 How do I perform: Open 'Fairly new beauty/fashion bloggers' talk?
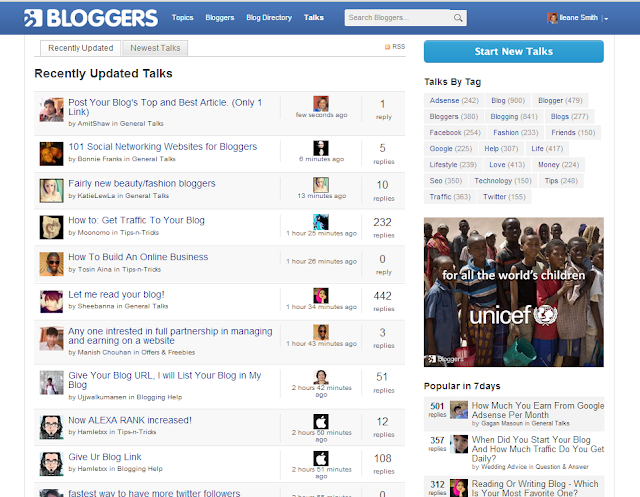[x=142, y=184]
